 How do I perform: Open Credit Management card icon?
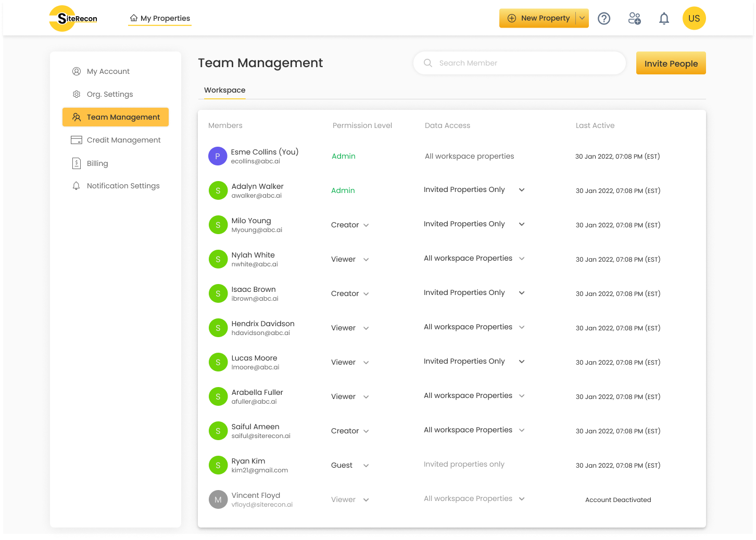click(x=76, y=140)
